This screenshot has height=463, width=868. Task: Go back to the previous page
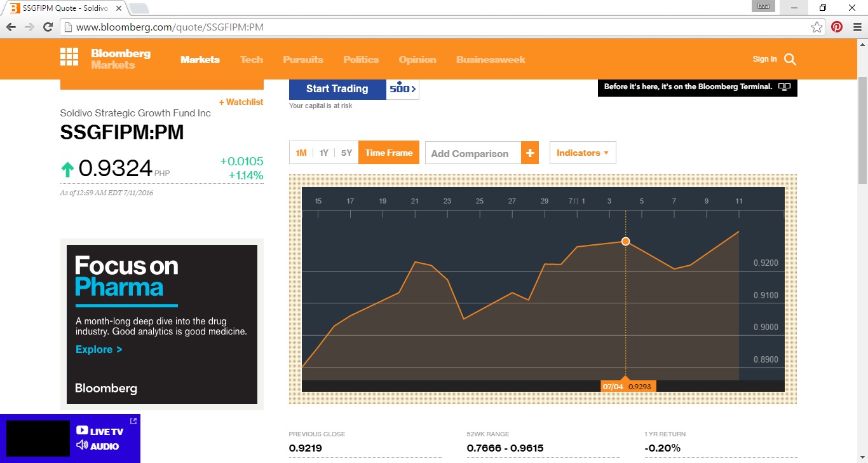pyautogui.click(x=11, y=27)
